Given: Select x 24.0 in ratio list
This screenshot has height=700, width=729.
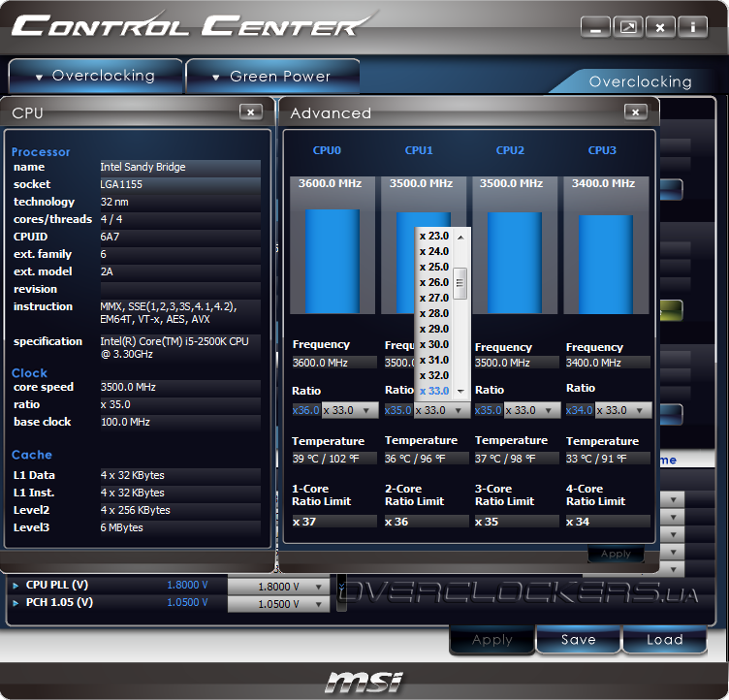Looking at the screenshot, I should coord(434,251).
